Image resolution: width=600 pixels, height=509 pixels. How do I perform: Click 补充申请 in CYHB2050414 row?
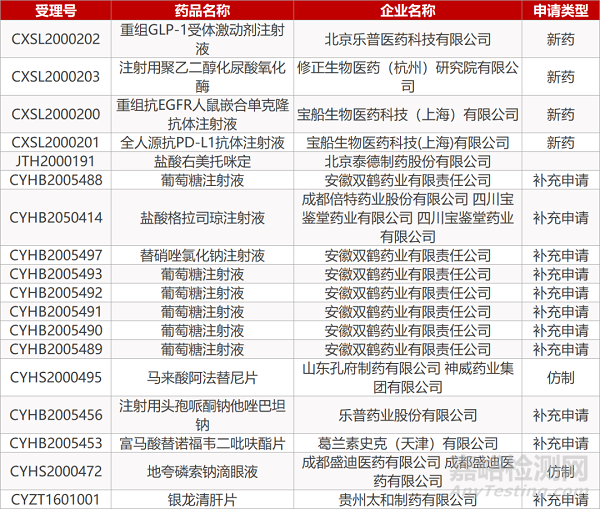(x=561, y=217)
